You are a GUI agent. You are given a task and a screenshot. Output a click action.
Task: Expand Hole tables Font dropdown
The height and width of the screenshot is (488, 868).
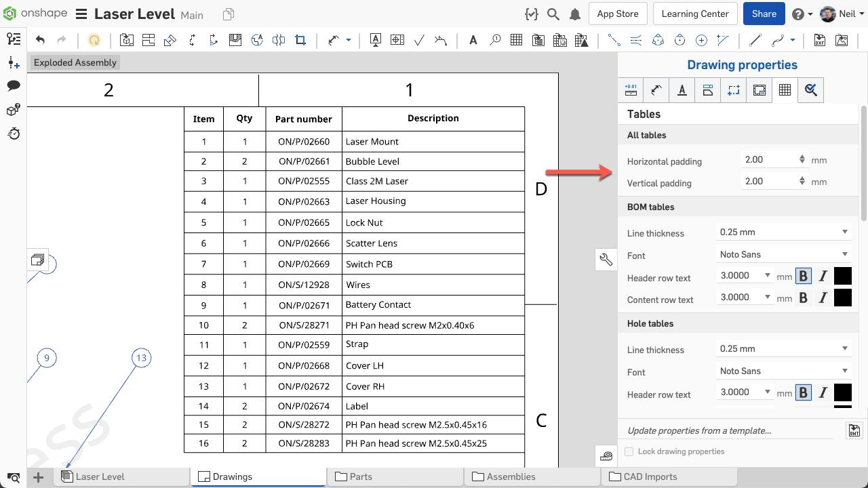coord(783,371)
